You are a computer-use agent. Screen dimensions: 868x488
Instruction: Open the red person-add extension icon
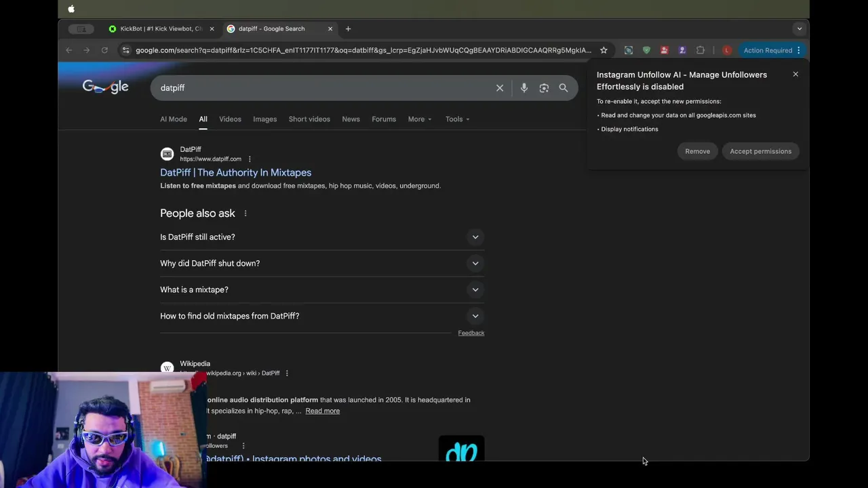tap(664, 50)
